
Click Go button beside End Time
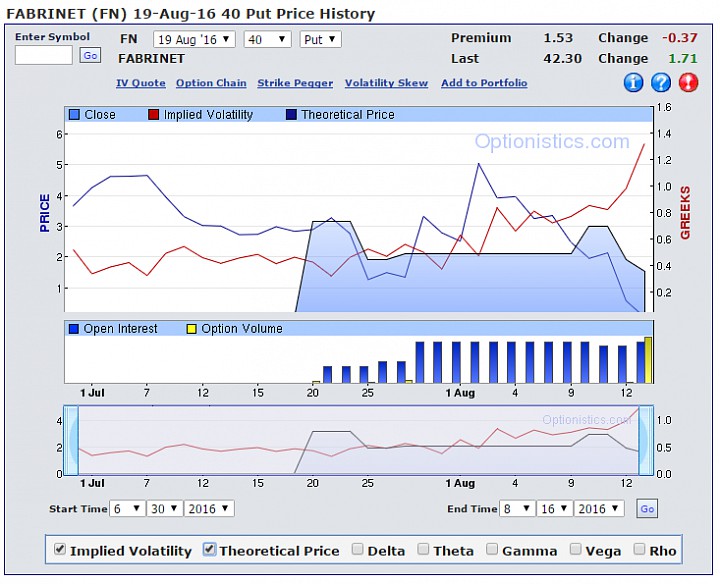(647, 509)
